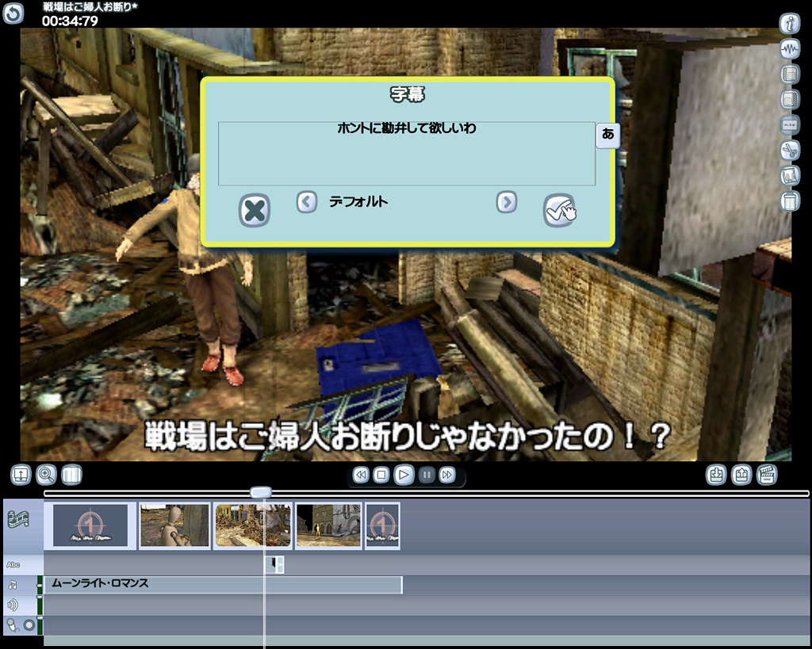Click the fast-forward playback button

(447, 475)
